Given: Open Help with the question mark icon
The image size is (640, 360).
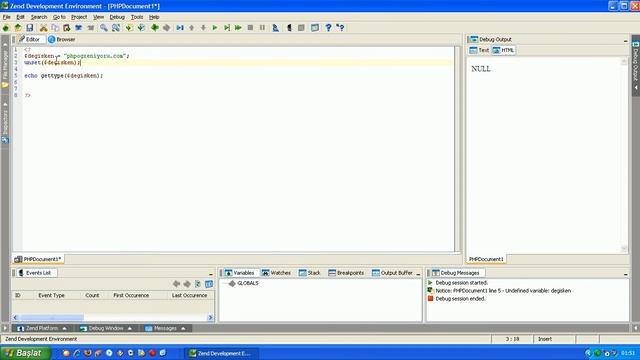Looking at the screenshot, I should point(328,28).
